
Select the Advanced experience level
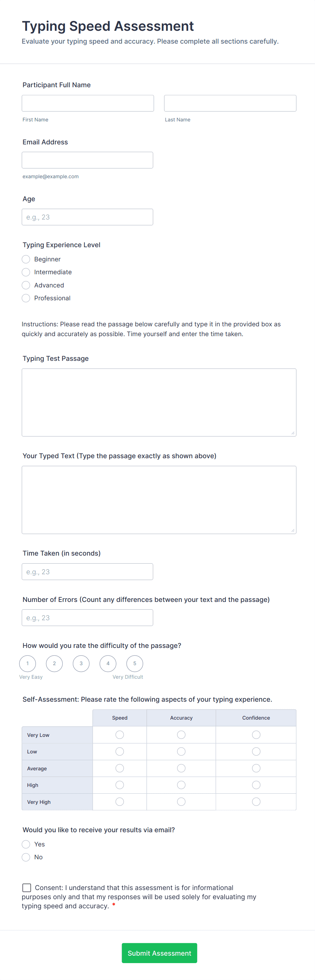pos(26,285)
